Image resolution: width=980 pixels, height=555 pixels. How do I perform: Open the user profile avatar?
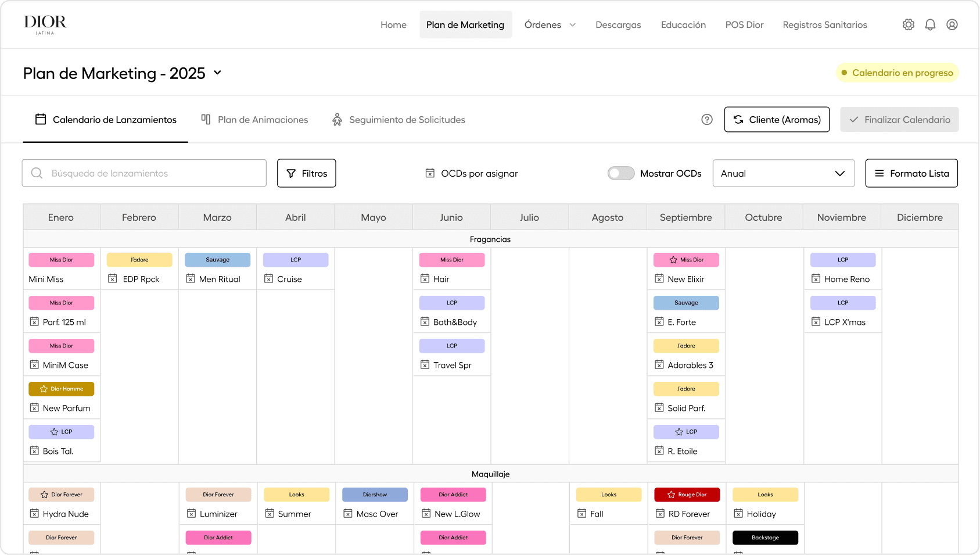[x=952, y=24]
